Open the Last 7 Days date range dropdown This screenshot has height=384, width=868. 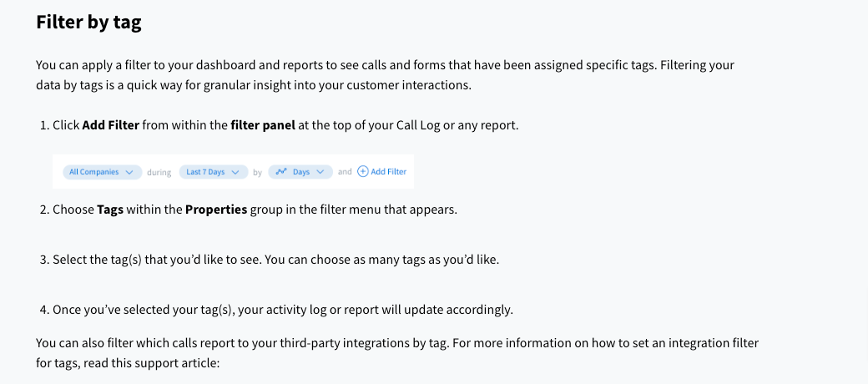[x=214, y=172]
